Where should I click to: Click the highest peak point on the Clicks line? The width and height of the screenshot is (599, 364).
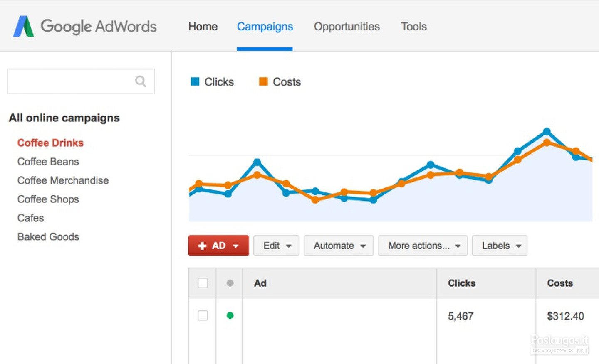tap(547, 132)
